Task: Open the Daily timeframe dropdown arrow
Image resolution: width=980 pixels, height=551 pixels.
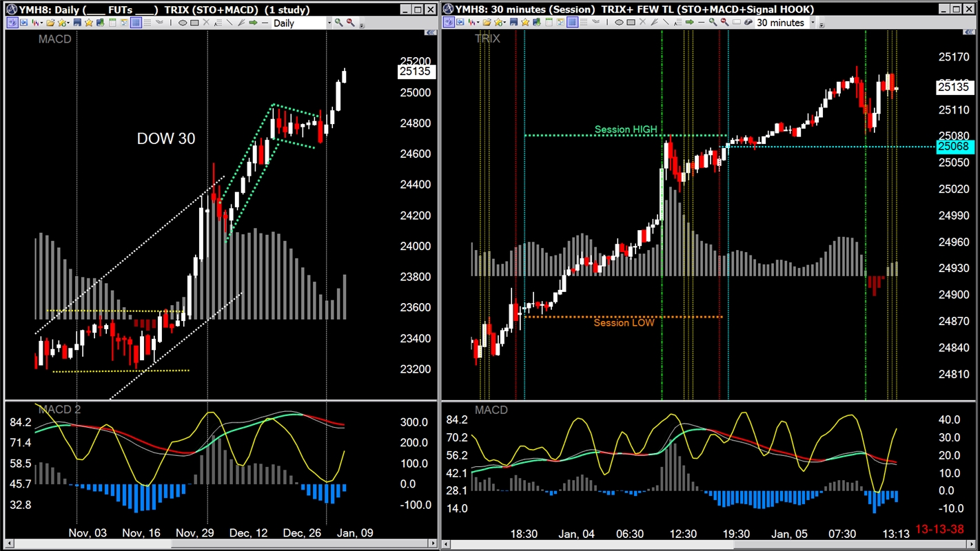Action: pyautogui.click(x=329, y=23)
